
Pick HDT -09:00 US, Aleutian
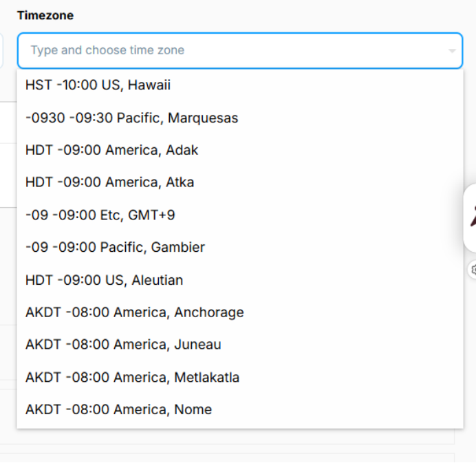[x=104, y=280]
